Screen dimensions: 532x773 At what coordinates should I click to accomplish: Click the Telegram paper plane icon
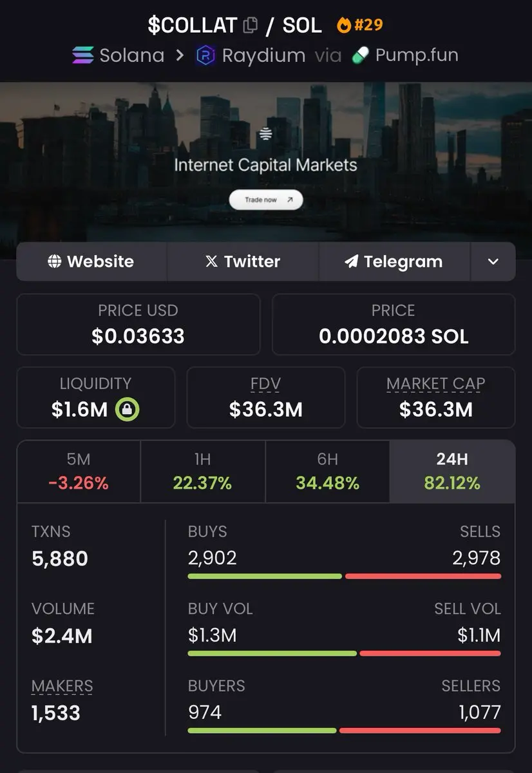(x=351, y=262)
